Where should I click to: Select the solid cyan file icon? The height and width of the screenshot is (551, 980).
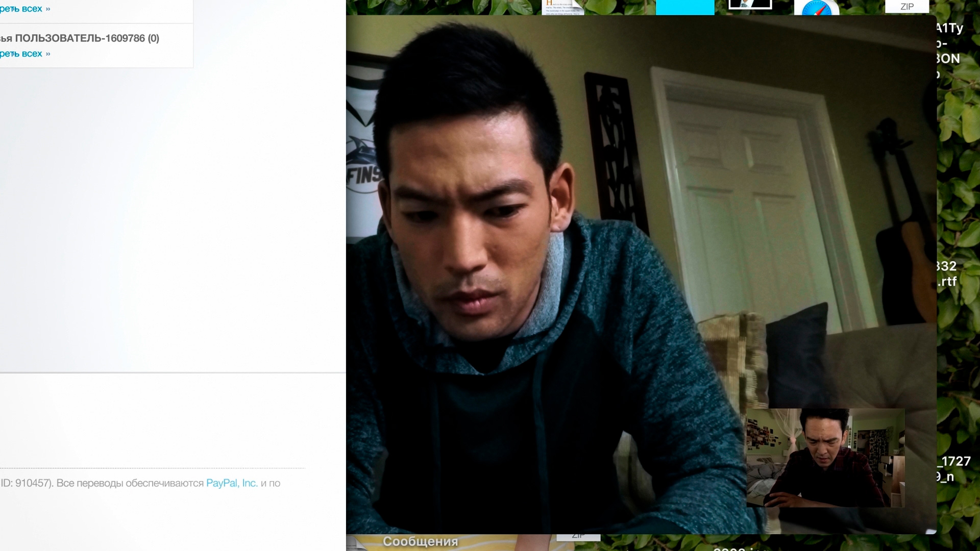point(684,7)
